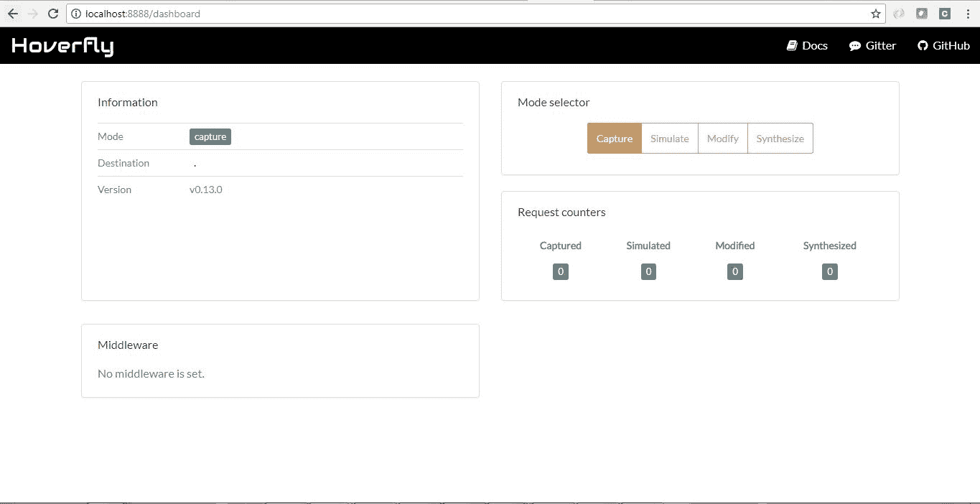
Task: Click 'No middleware is set.' text
Action: [x=151, y=373]
